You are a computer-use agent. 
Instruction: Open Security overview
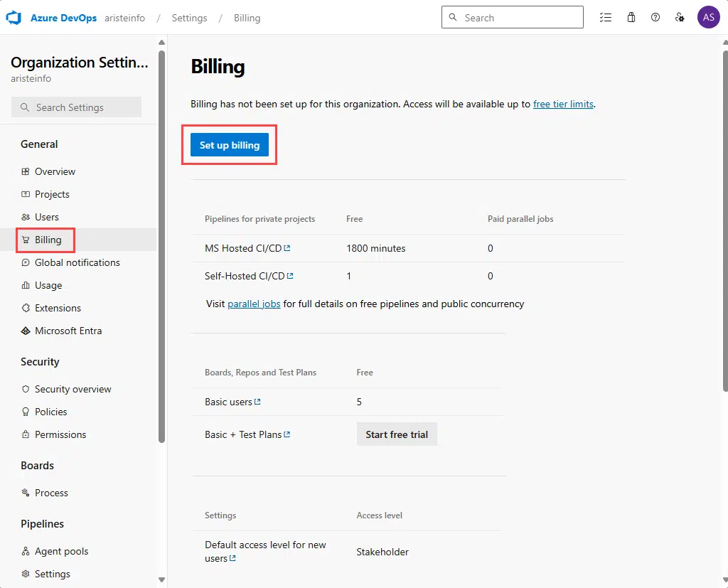74,389
